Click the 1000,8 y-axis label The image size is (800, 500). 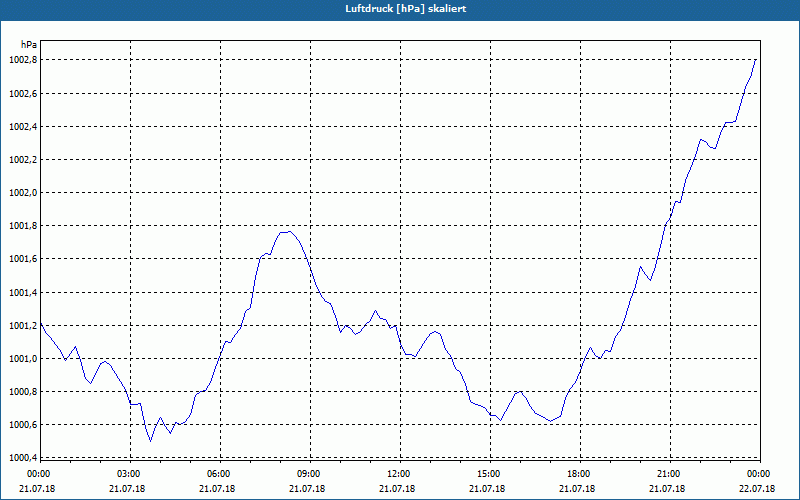(23, 392)
